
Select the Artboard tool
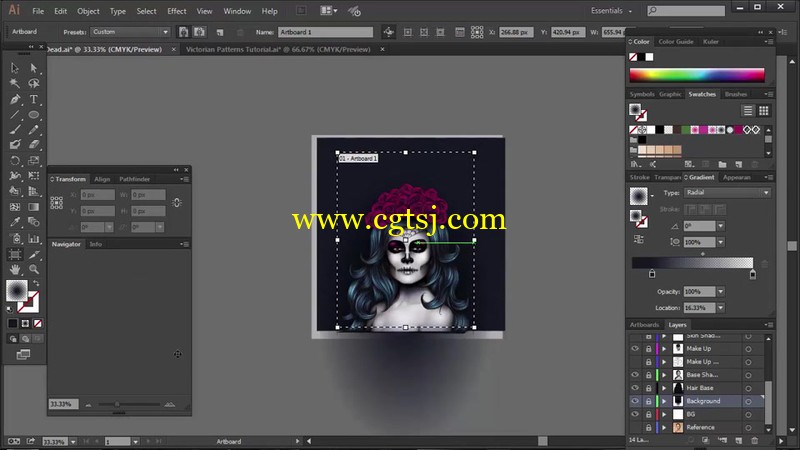click(x=15, y=254)
